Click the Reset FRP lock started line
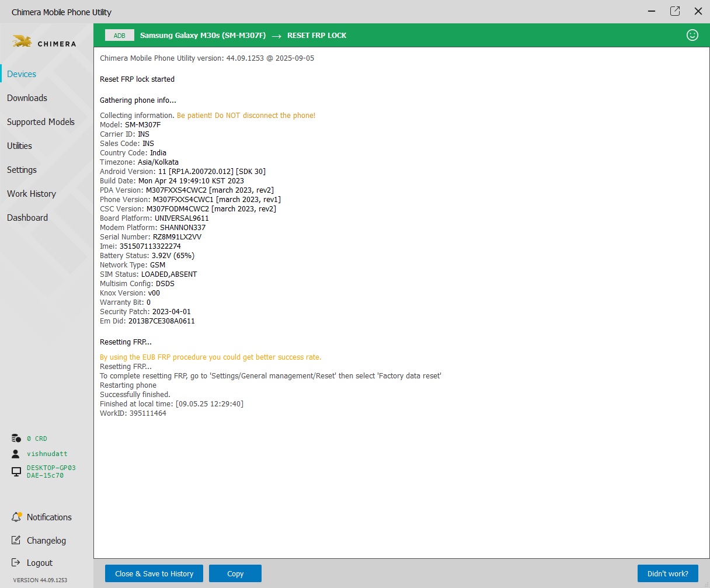710x588 pixels. [137, 79]
